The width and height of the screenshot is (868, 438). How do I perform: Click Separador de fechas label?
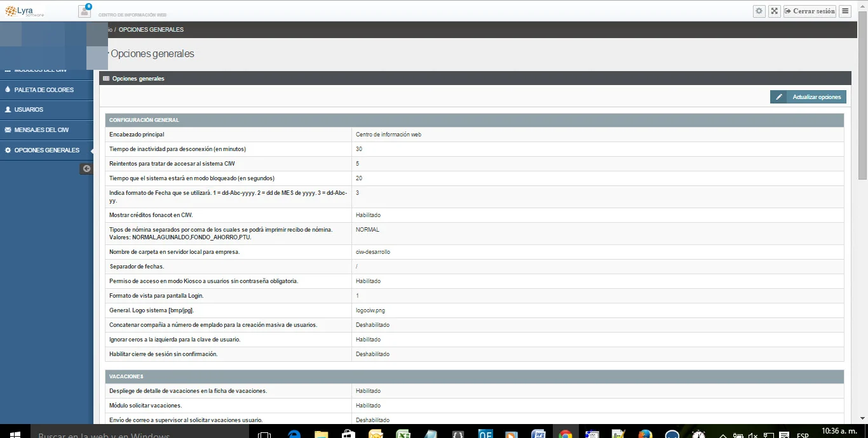click(x=137, y=267)
